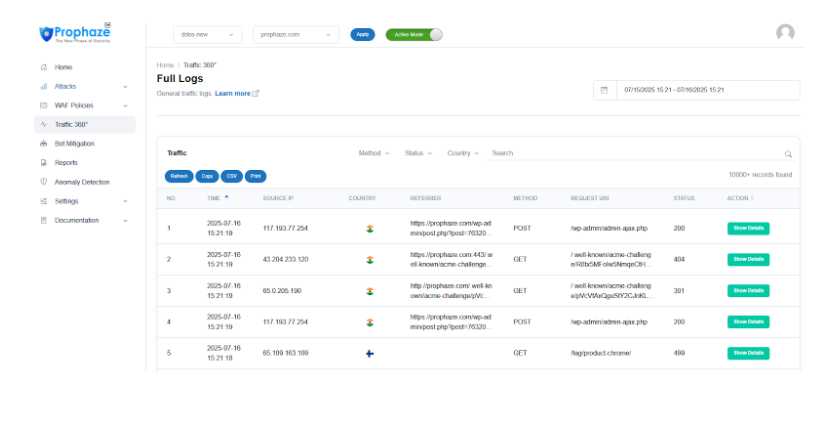Click the Home icon in sidebar

click(44, 67)
